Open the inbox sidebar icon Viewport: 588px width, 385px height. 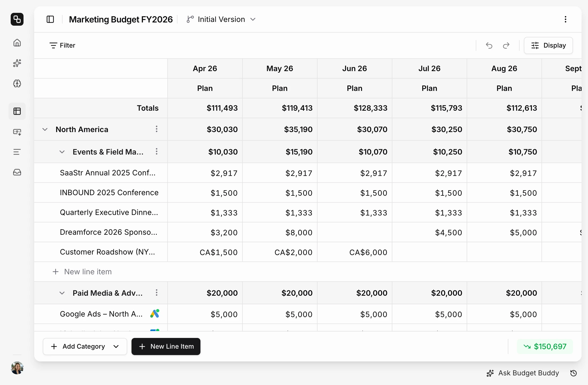pyautogui.click(x=17, y=172)
